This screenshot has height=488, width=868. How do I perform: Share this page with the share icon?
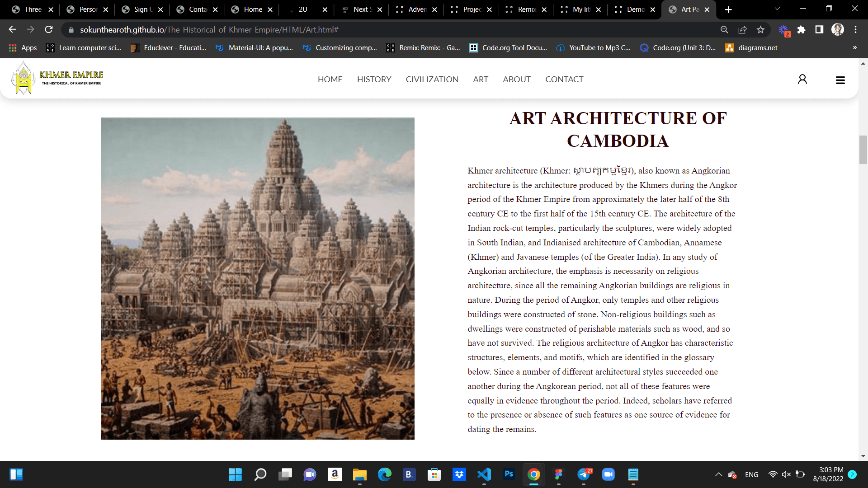coord(742,29)
